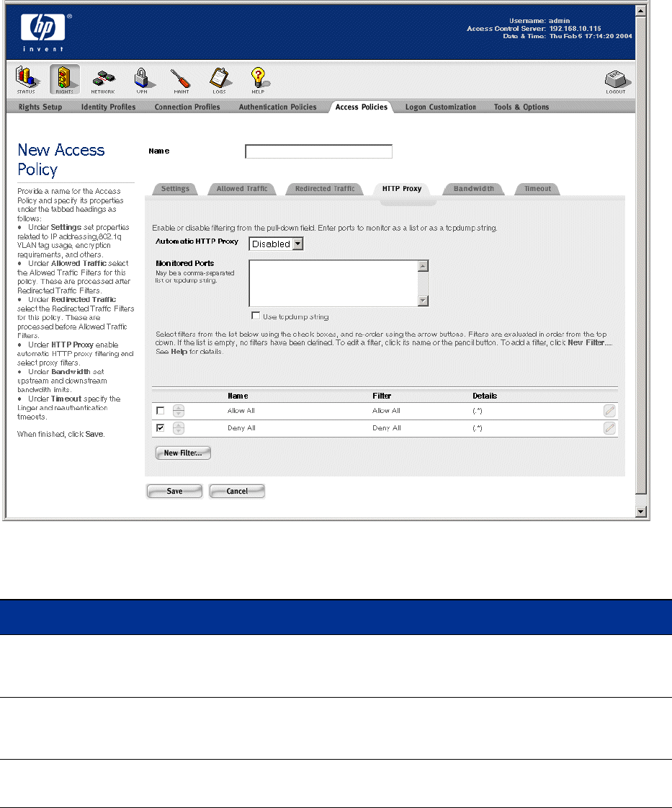Open the Automatic HTTP Proxy dropdown
Screen dimensions: 672x808
click(276, 244)
